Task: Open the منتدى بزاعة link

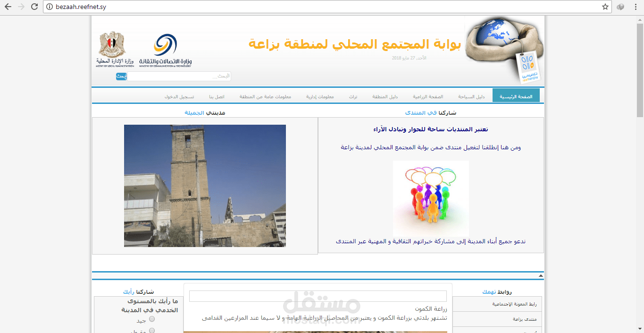Action: [x=525, y=319]
